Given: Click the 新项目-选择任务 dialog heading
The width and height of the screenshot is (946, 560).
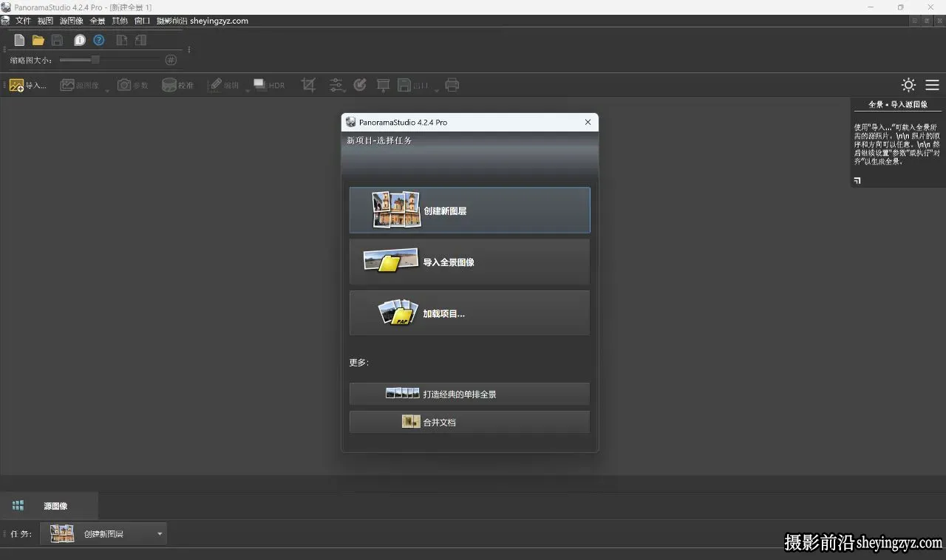Looking at the screenshot, I should tap(379, 140).
